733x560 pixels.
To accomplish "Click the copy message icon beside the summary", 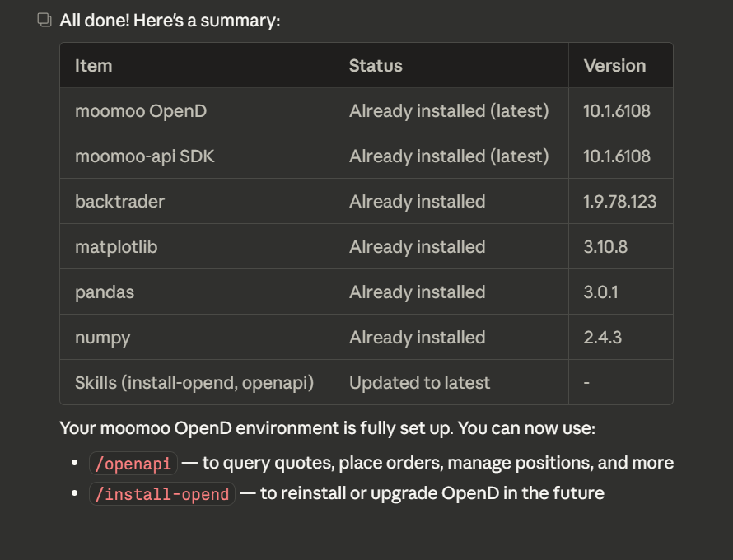I will pyautogui.click(x=44, y=20).
